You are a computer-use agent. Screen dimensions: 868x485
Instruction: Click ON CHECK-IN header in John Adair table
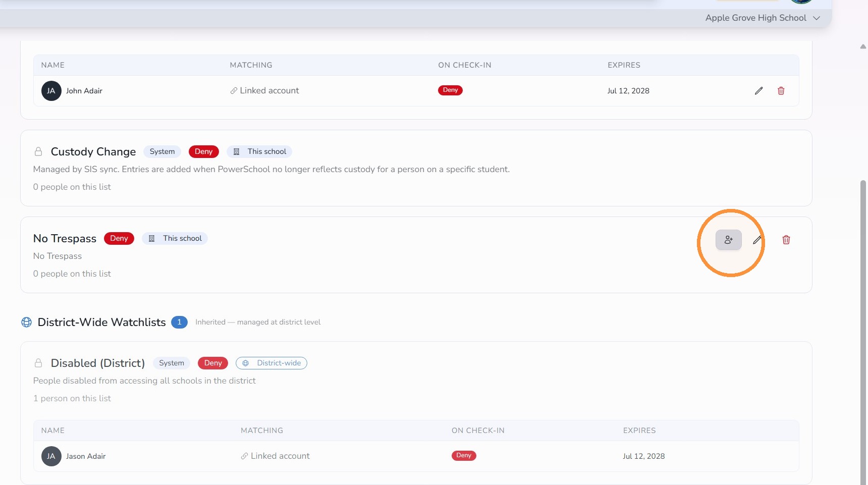pyautogui.click(x=465, y=65)
